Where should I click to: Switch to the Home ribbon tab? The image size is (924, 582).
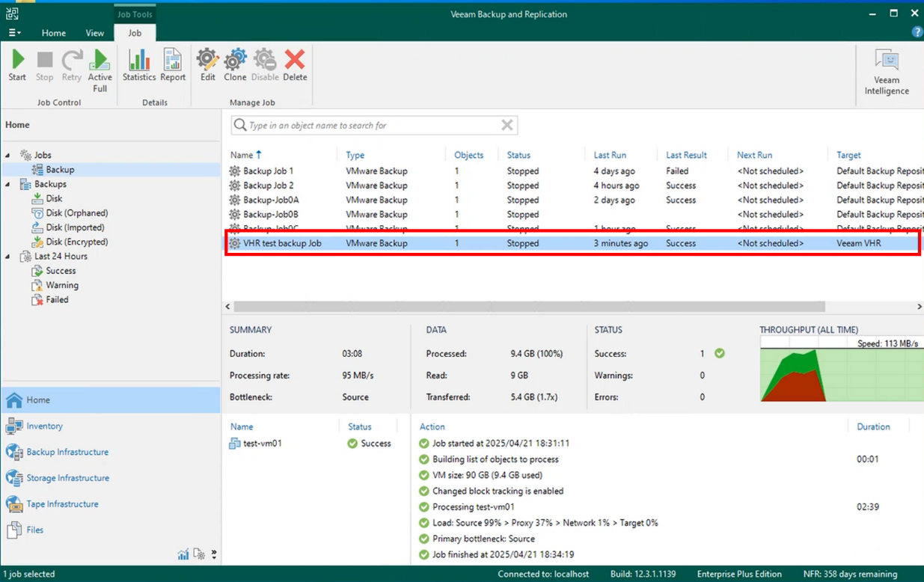click(x=54, y=33)
